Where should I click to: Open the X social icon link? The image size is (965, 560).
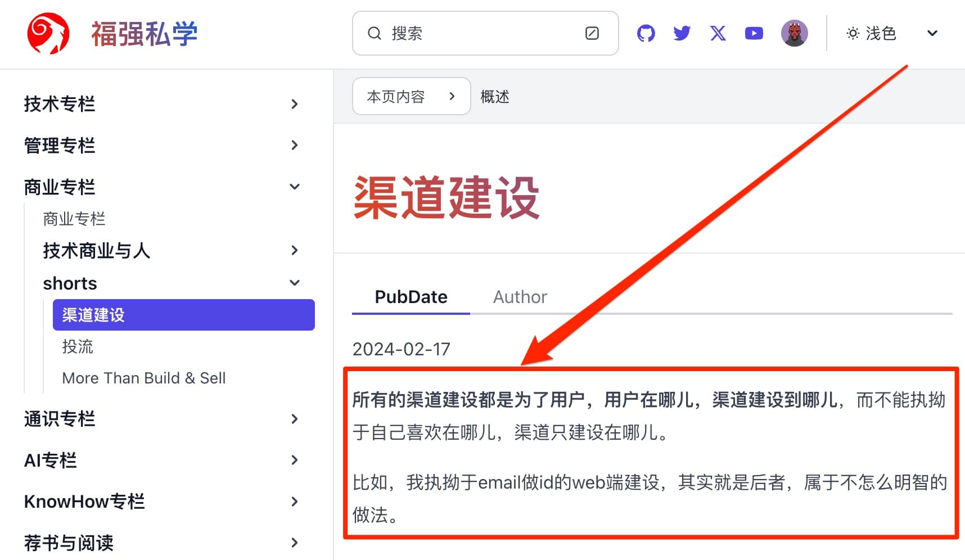[x=718, y=34]
